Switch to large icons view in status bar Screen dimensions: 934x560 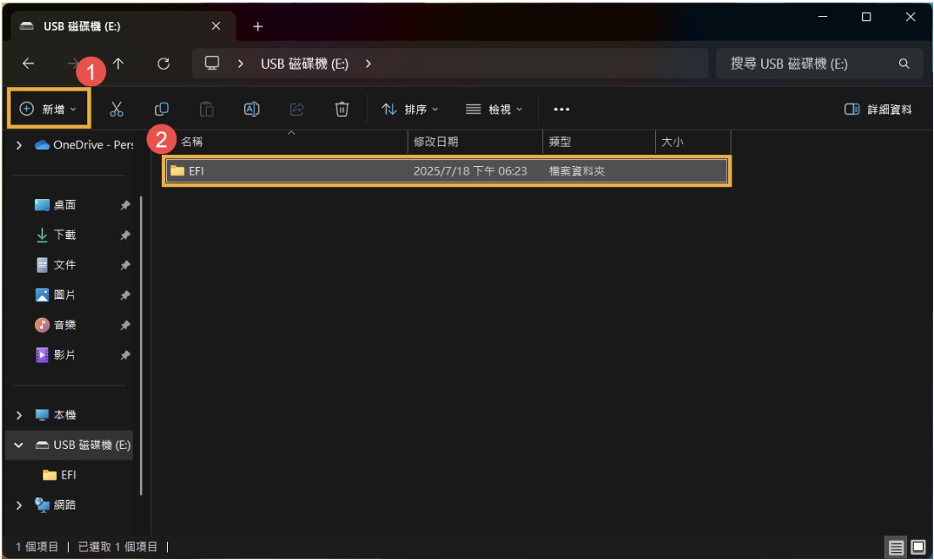(x=918, y=547)
